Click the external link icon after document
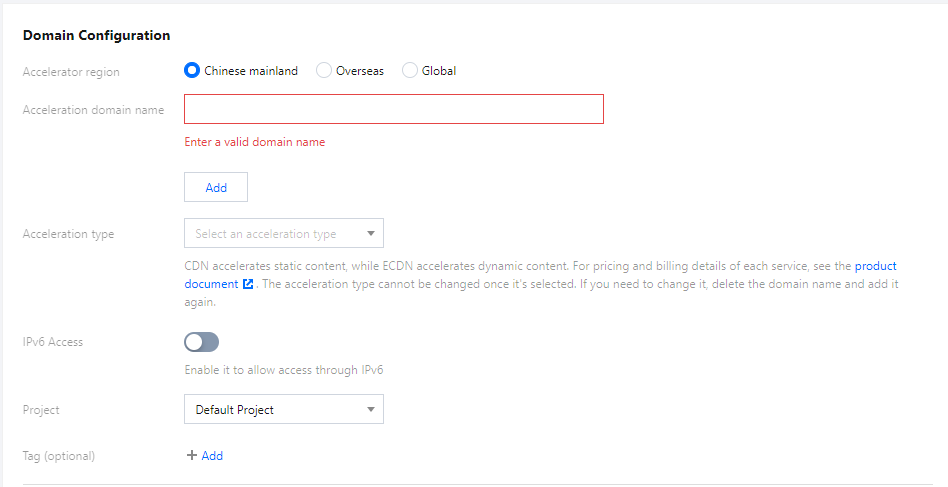948x487 pixels. tap(247, 284)
